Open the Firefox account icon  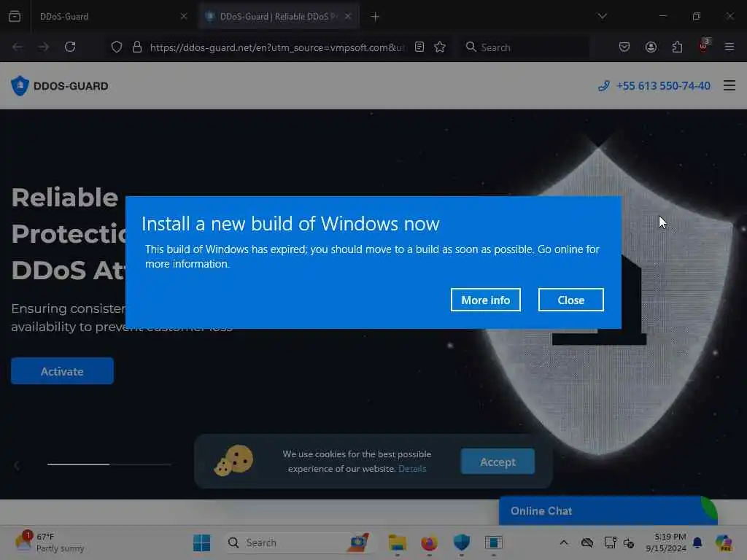tap(651, 47)
